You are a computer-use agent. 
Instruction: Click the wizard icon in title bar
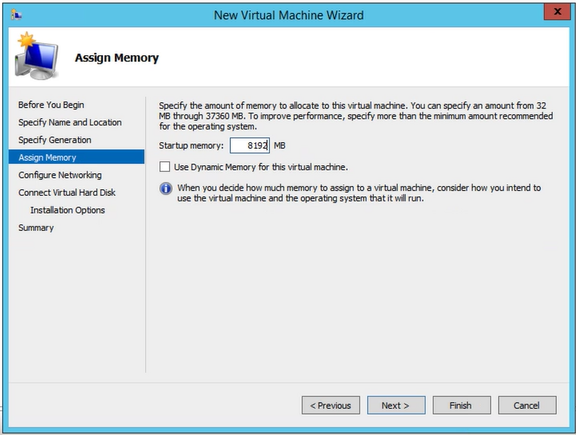click(x=16, y=15)
